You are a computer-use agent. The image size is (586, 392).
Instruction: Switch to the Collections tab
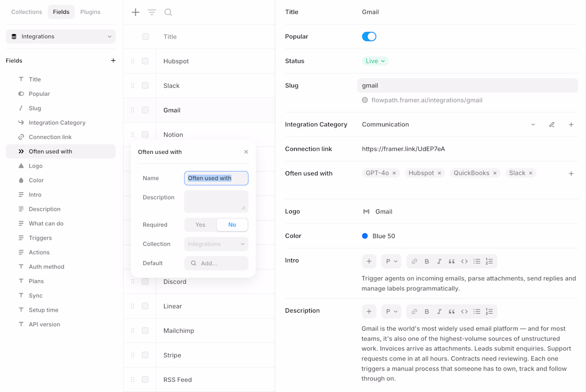coord(27,12)
